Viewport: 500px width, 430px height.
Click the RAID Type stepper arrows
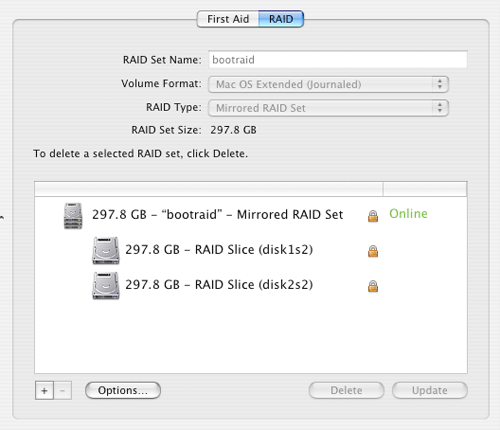click(x=440, y=108)
